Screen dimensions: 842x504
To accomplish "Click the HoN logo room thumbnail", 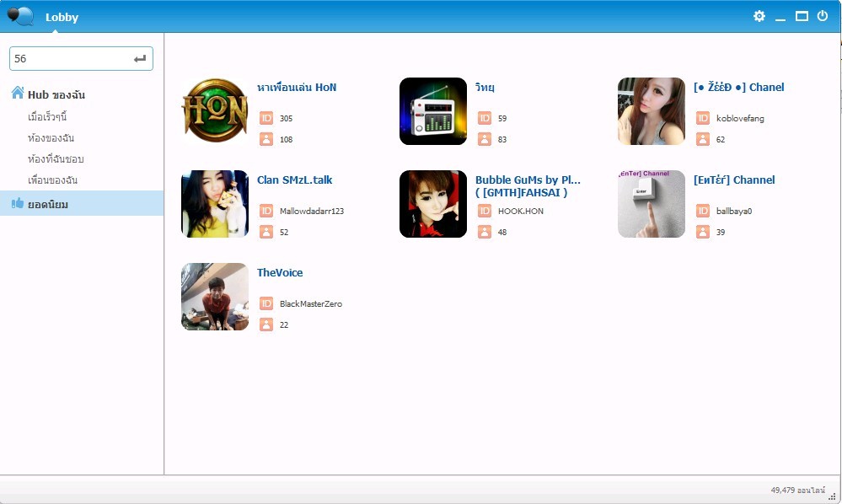I will 215,111.
